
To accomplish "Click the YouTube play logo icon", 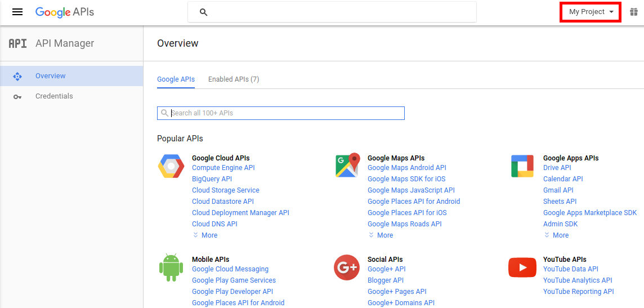I will click(522, 267).
